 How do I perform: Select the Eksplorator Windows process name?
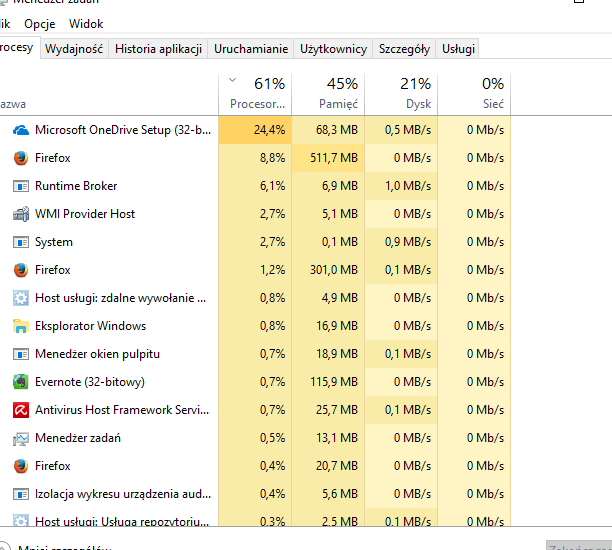point(91,326)
